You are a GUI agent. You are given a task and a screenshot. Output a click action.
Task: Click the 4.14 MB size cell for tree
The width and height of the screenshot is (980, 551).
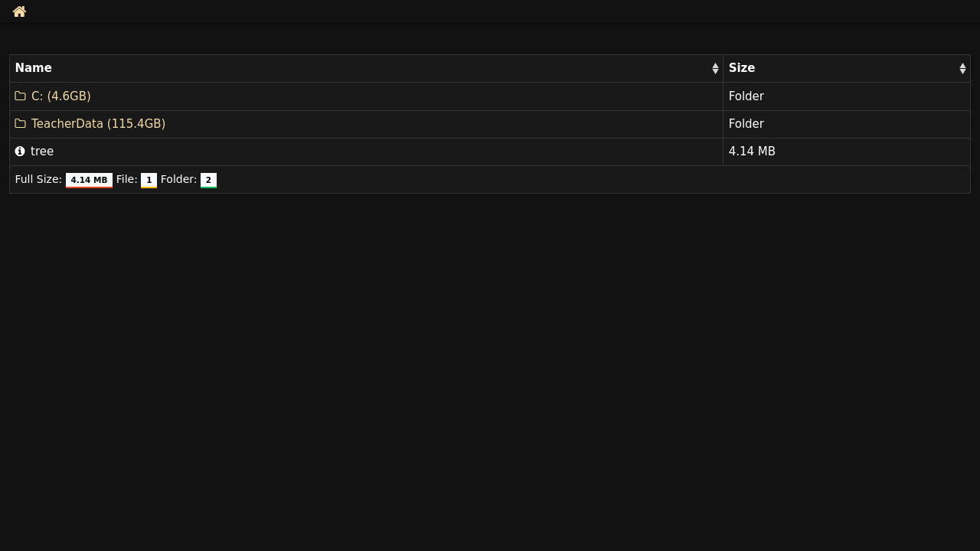point(847,152)
